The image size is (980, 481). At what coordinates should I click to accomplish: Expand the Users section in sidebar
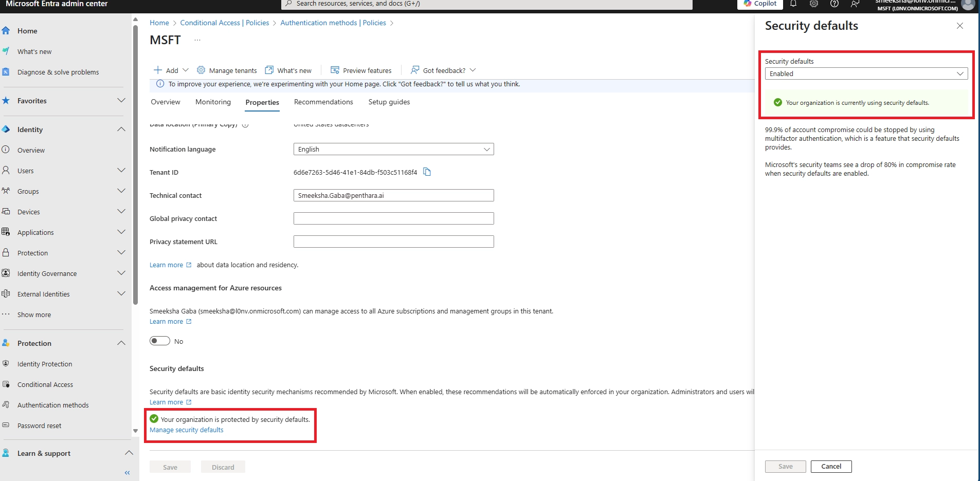pos(121,171)
